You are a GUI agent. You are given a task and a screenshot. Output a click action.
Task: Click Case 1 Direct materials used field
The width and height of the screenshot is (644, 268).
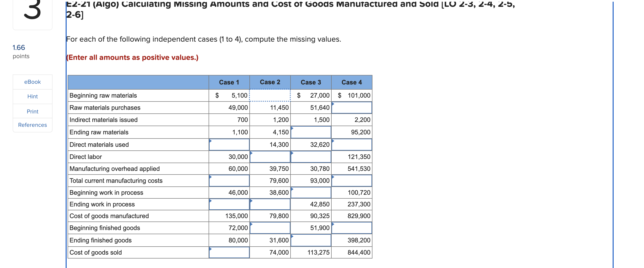click(x=229, y=145)
